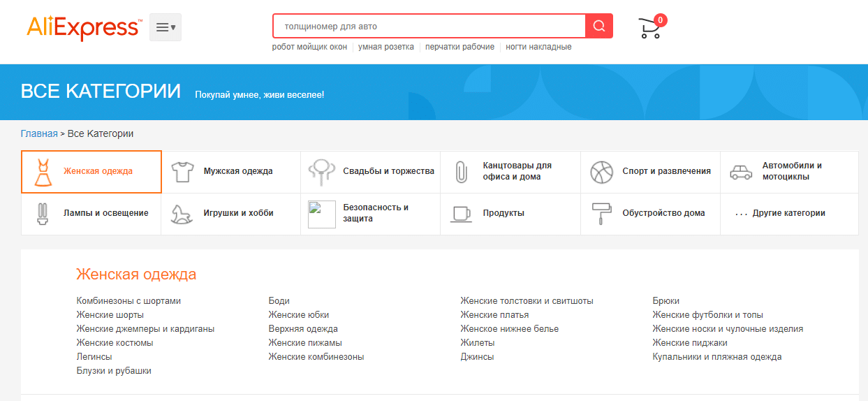
Task: Click the paperclip icon for Канцтовары
Action: [461, 172]
